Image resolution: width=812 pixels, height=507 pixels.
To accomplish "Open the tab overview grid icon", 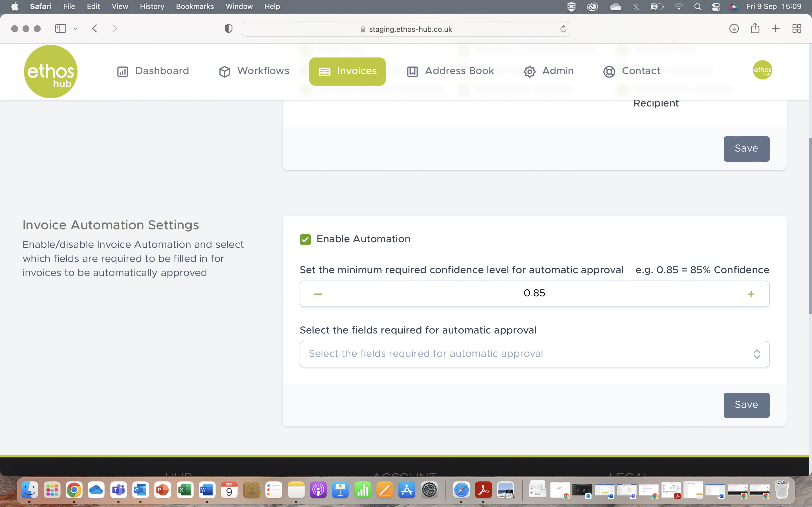I will coord(796,28).
